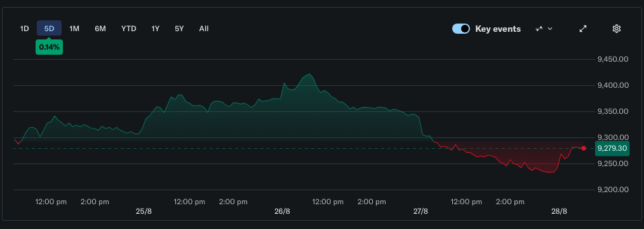Select the 5D time range
644x229 pixels.
point(50,29)
